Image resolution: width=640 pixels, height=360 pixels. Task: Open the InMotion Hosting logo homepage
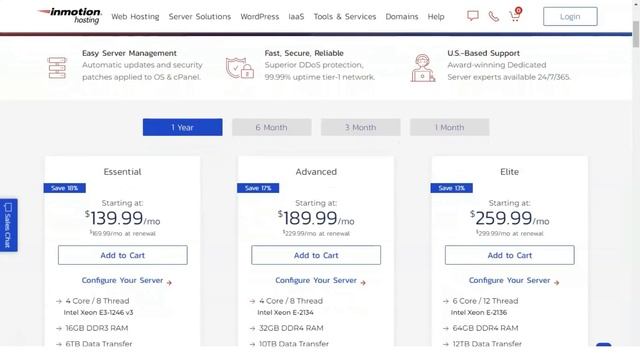(x=69, y=16)
